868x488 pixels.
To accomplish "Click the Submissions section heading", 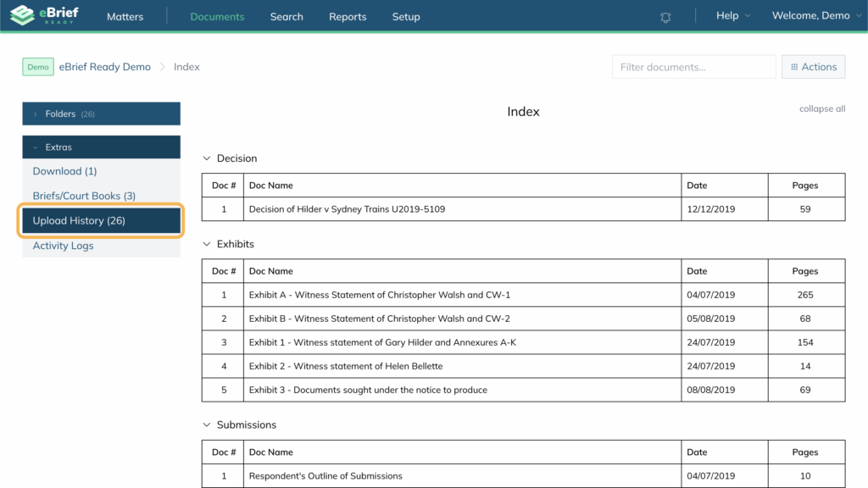I will 247,425.
